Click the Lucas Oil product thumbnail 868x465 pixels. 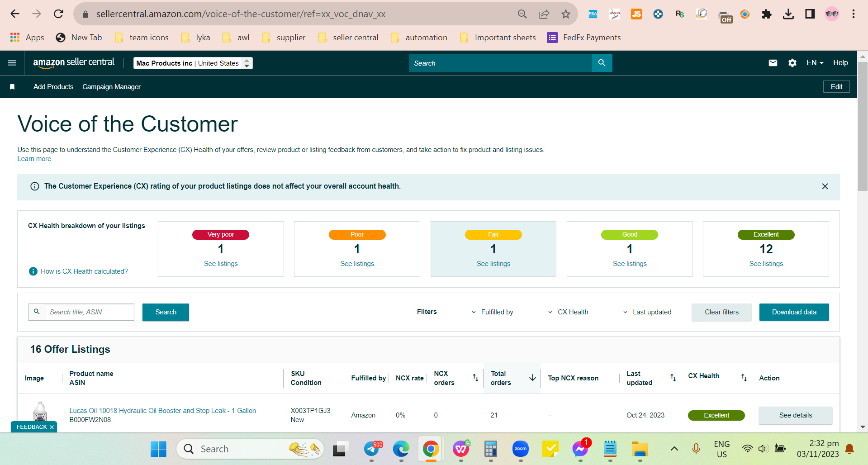[x=40, y=413]
